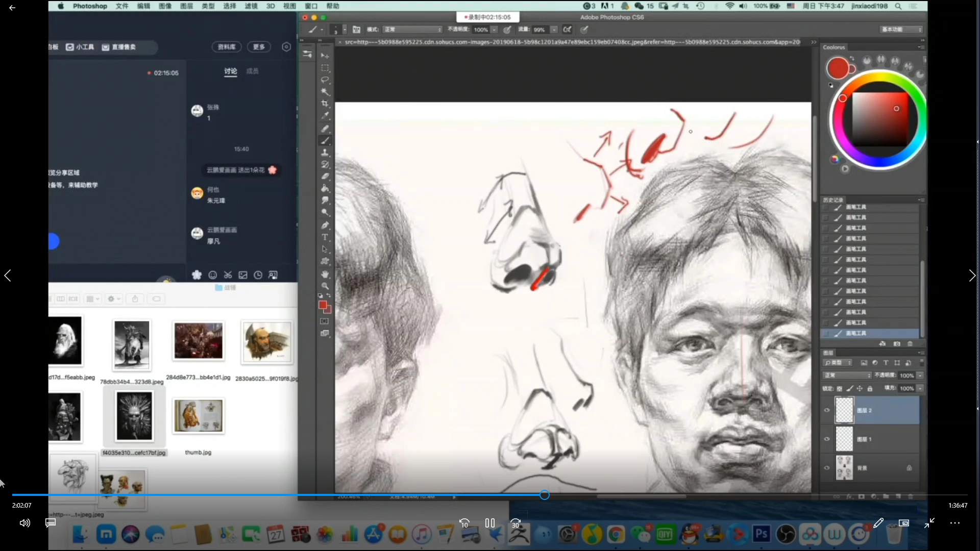Image resolution: width=980 pixels, height=551 pixels.
Task: Hide layer 图层 2 with eye icon
Action: tap(827, 410)
